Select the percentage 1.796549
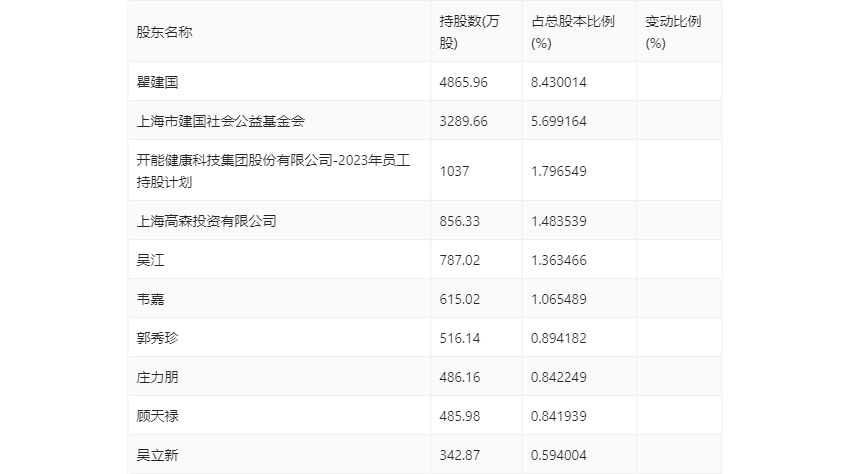850x474 pixels. pos(559,171)
